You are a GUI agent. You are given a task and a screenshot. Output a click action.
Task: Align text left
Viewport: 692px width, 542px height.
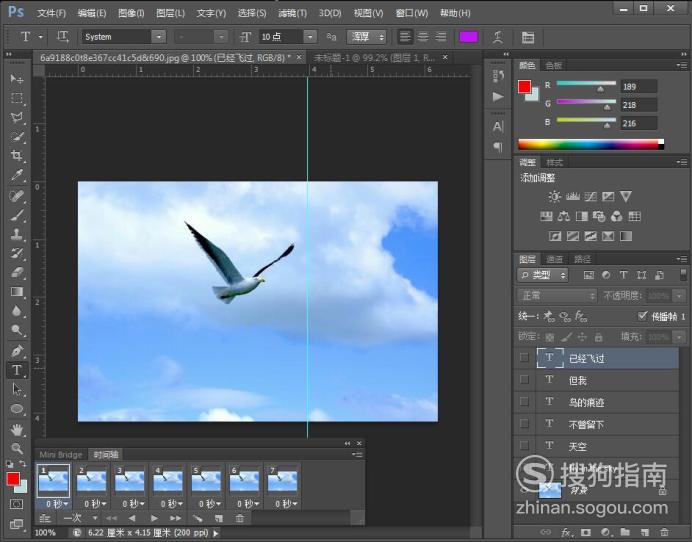point(405,37)
